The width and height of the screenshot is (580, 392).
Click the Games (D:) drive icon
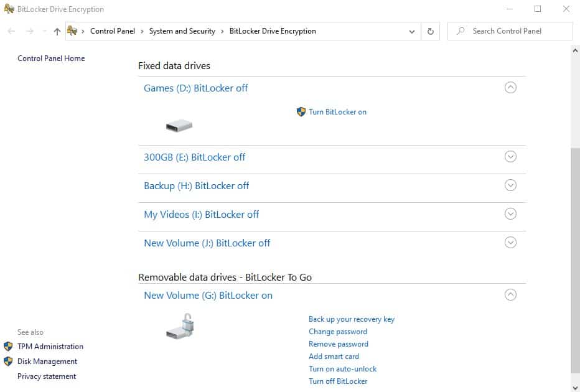[x=179, y=125]
